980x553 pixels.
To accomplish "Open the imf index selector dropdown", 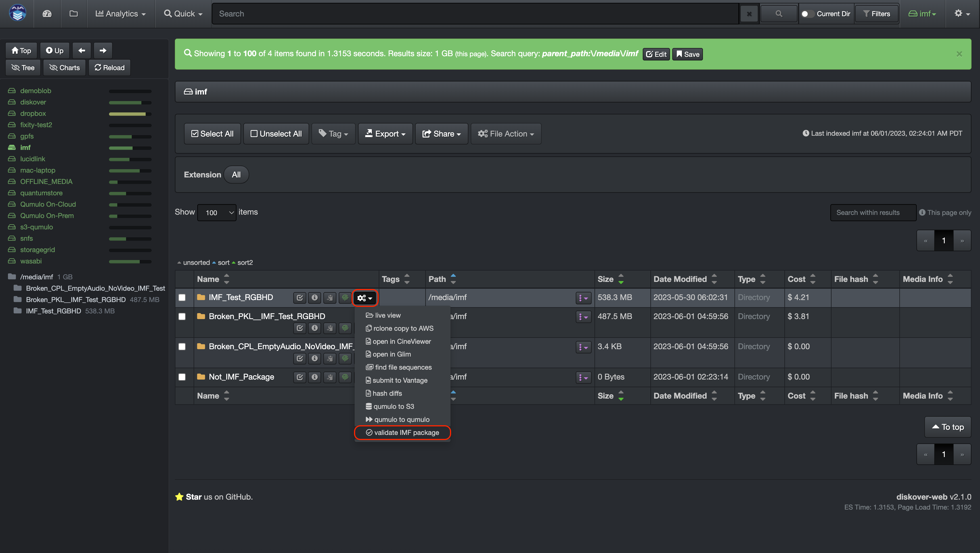I will (923, 13).
